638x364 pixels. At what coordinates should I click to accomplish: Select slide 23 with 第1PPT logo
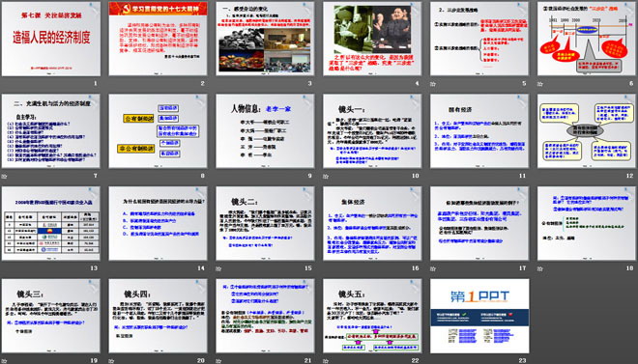(479, 316)
